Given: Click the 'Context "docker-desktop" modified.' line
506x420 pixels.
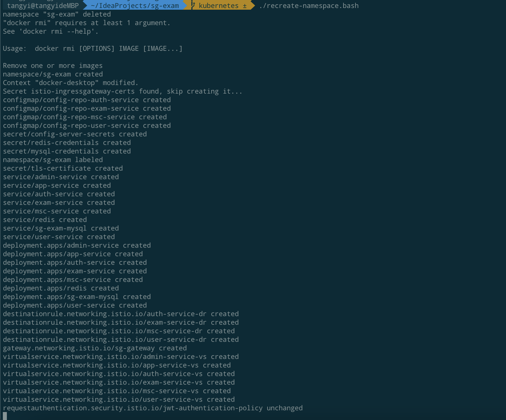Looking at the screenshot, I should click(x=71, y=83).
